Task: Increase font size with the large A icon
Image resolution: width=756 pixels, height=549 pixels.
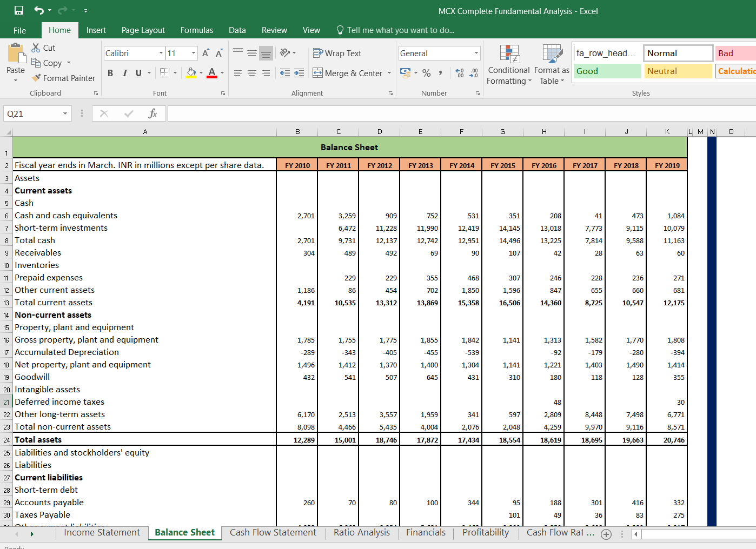Action: (x=205, y=53)
